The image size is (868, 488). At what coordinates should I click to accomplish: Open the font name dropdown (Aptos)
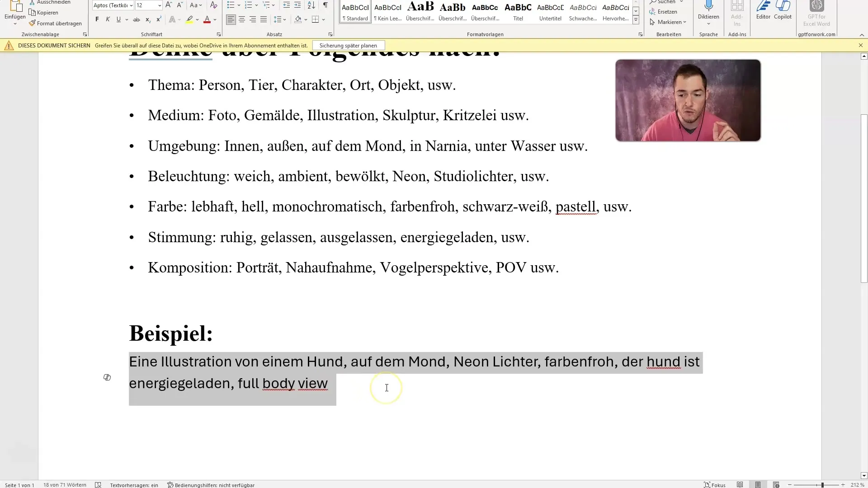tap(131, 5)
